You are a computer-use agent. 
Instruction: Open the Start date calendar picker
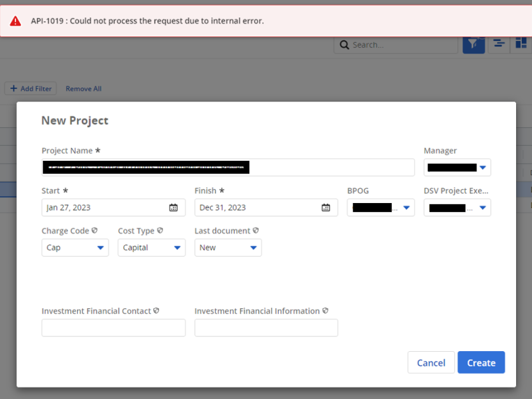tap(174, 207)
